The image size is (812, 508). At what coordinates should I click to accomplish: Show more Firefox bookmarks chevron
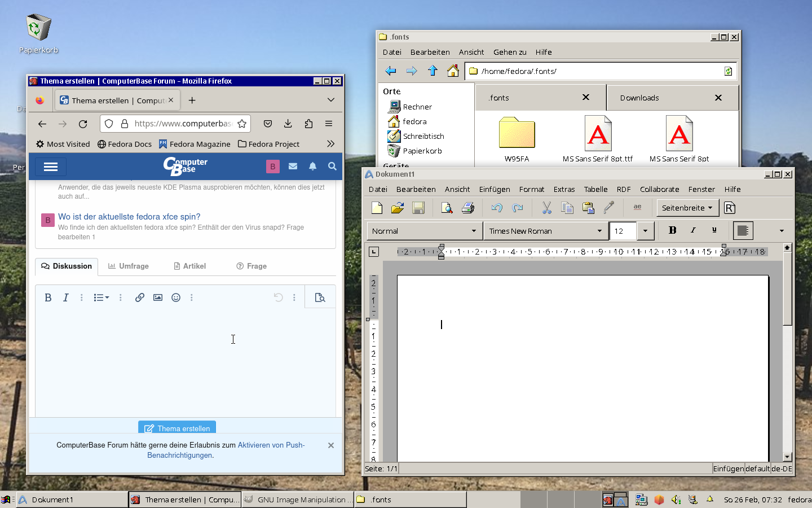(331, 144)
